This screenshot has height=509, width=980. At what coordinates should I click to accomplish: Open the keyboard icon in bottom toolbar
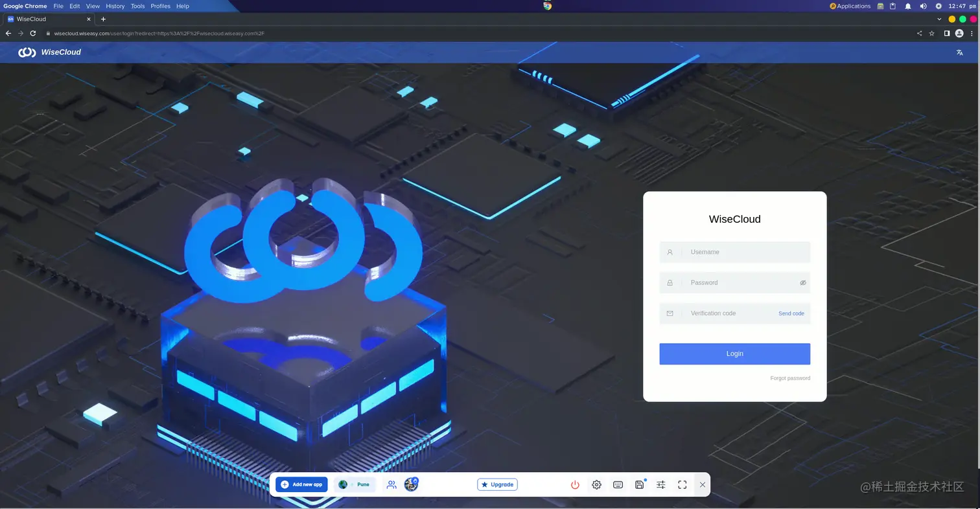(x=618, y=484)
